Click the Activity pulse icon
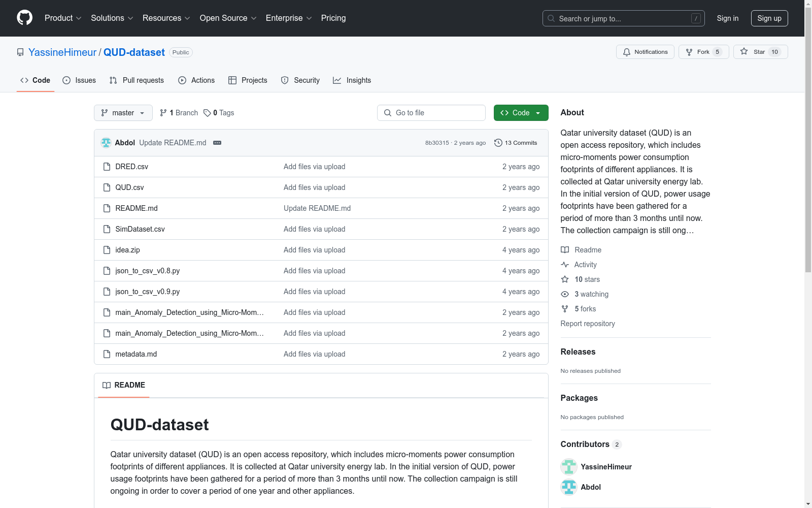The height and width of the screenshot is (508, 812). click(565, 265)
